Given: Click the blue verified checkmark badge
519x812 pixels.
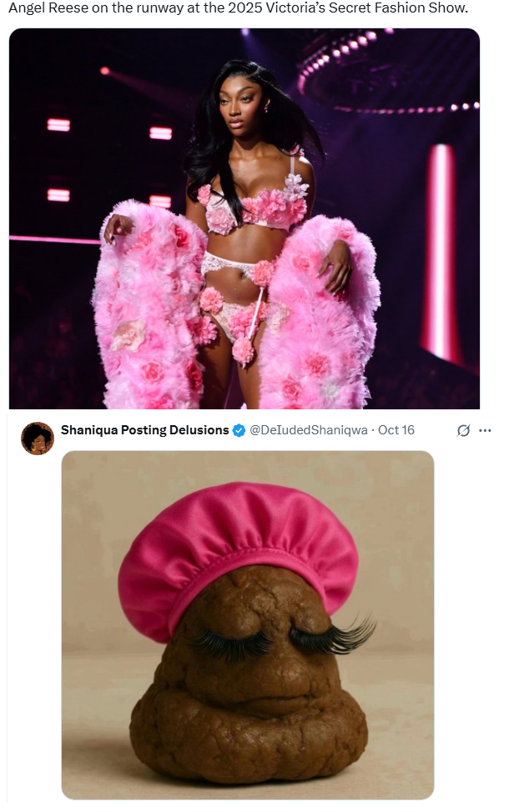Looking at the screenshot, I should [x=239, y=430].
